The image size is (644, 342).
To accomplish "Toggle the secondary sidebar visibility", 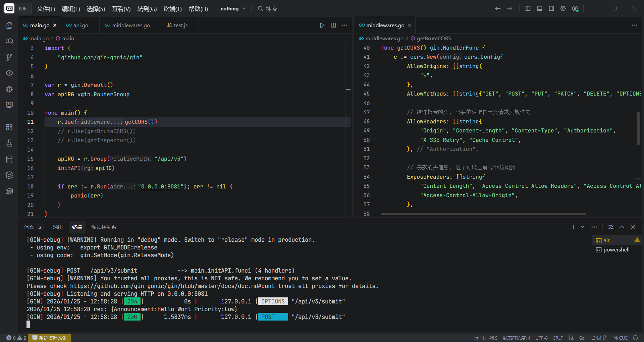I will [551, 9].
